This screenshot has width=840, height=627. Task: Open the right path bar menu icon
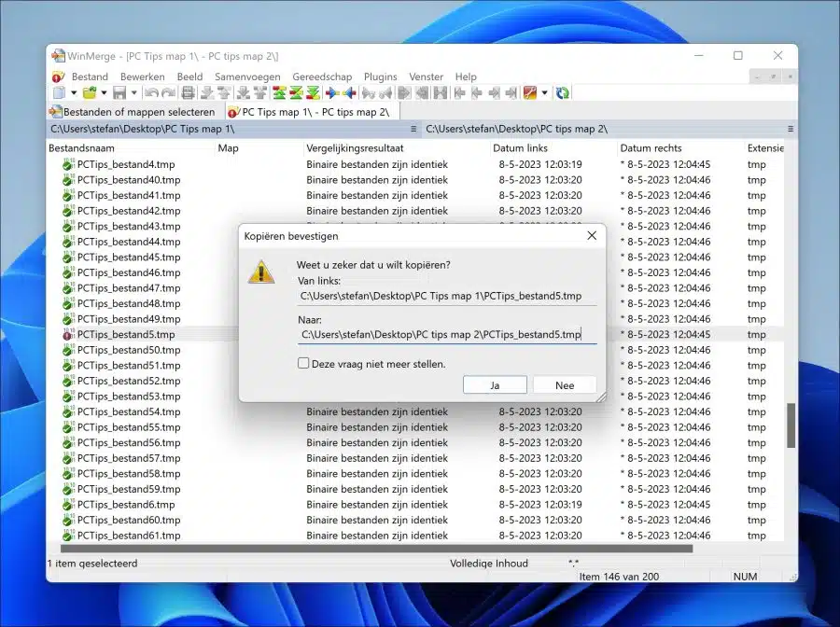point(791,129)
